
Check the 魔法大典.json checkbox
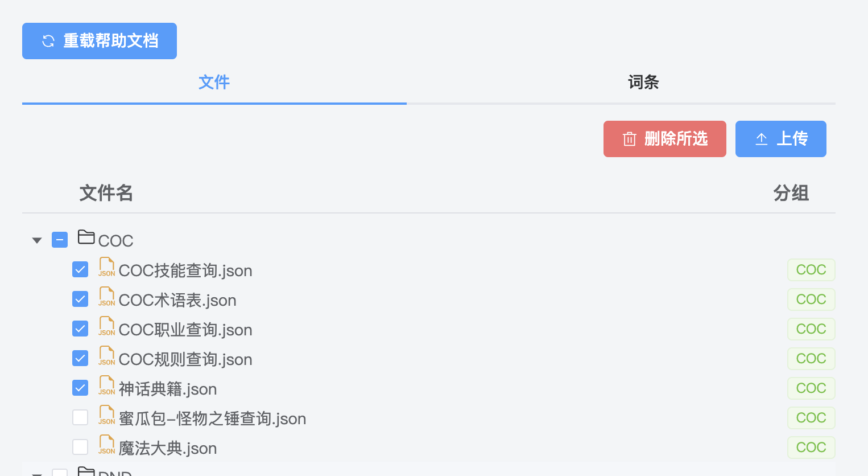80,446
